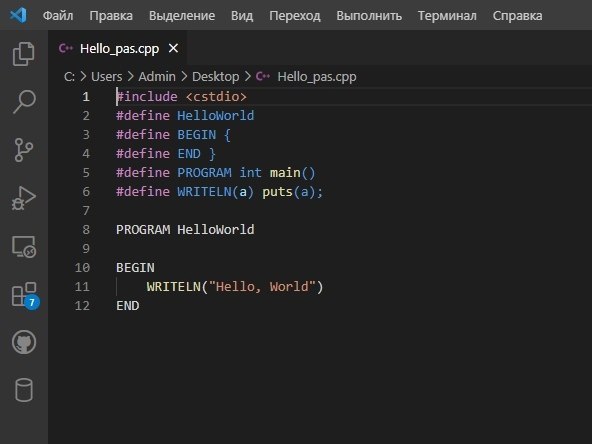Open the Remote Explorer icon
The width and height of the screenshot is (592, 444).
(x=24, y=246)
